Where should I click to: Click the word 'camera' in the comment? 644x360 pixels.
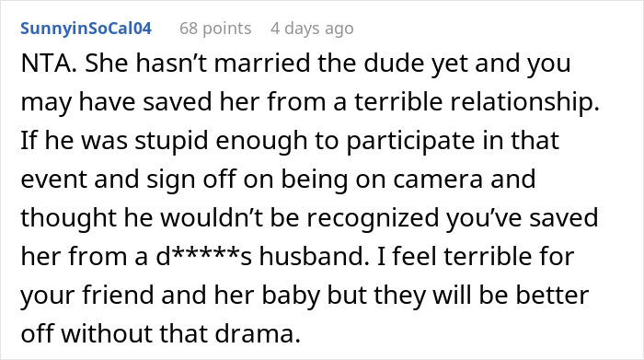pyautogui.click(x=437, y=180)
